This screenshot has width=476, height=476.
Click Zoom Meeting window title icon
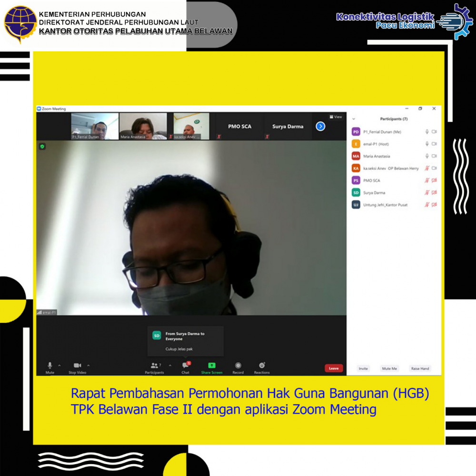pos(39,109)
